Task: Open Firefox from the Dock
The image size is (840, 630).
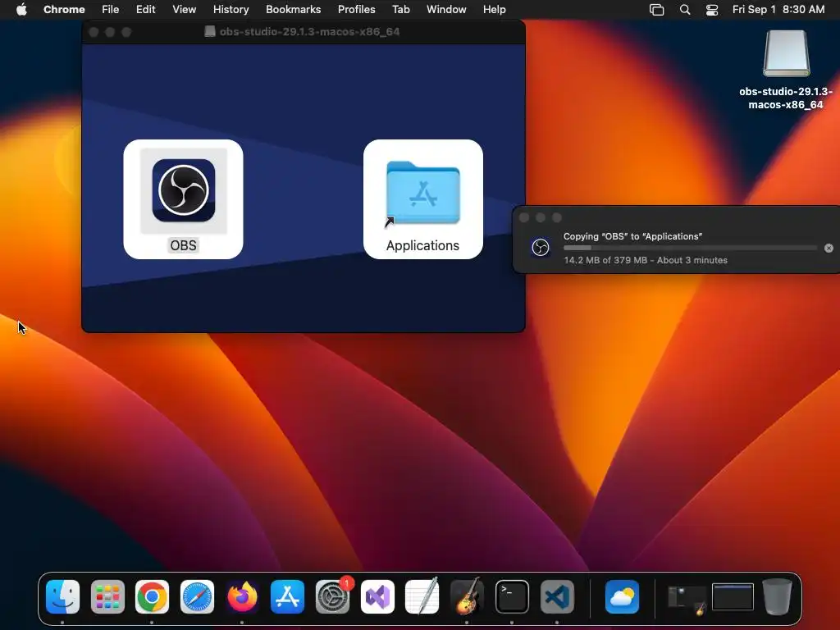Action: coord(242,597)
